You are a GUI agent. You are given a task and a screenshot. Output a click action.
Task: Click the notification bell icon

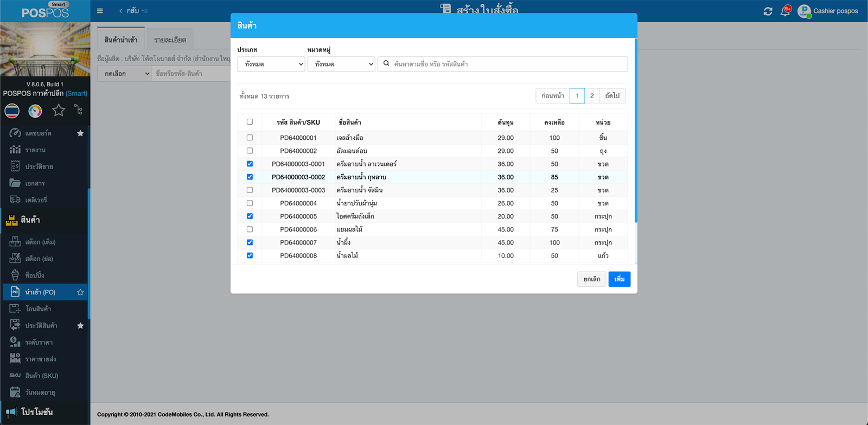point(784,11)
